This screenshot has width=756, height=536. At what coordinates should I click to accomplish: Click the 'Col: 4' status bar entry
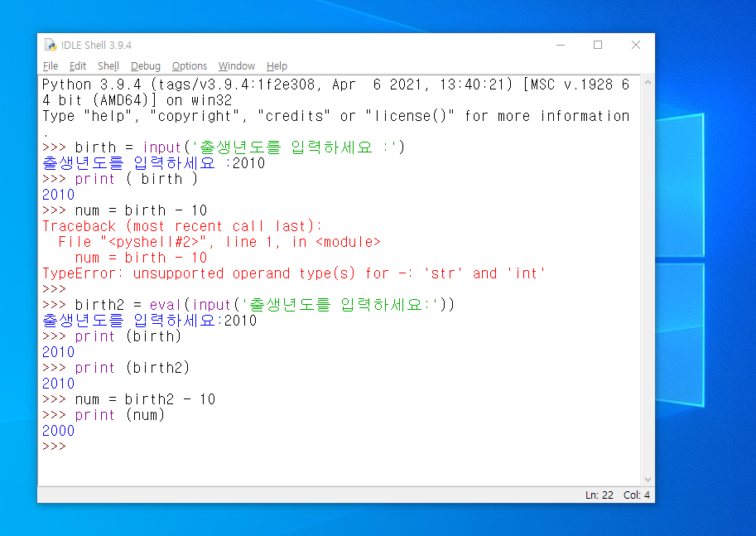point(637,495)
